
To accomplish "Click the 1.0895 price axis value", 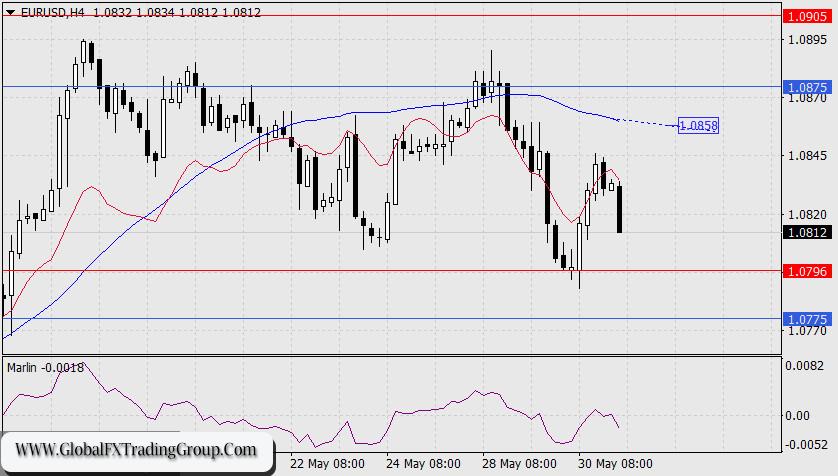I will [x=808, y=40].
